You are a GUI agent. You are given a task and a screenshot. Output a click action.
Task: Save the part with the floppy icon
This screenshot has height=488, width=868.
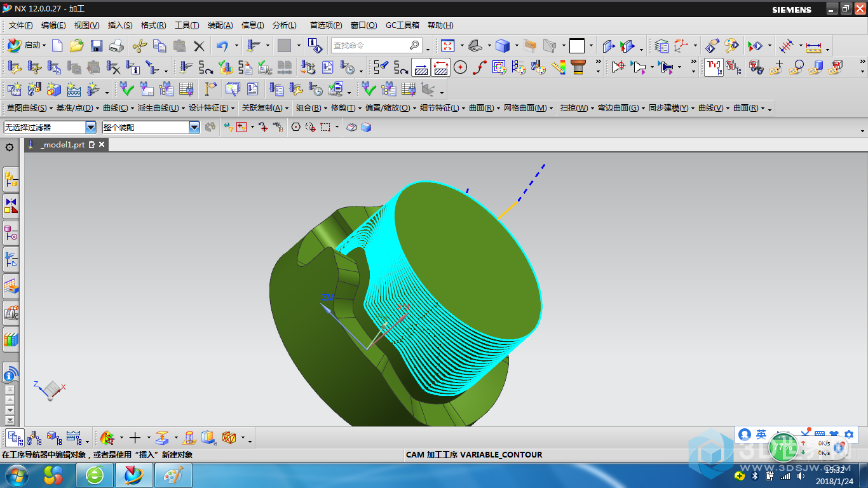click(x=97, y=45)
